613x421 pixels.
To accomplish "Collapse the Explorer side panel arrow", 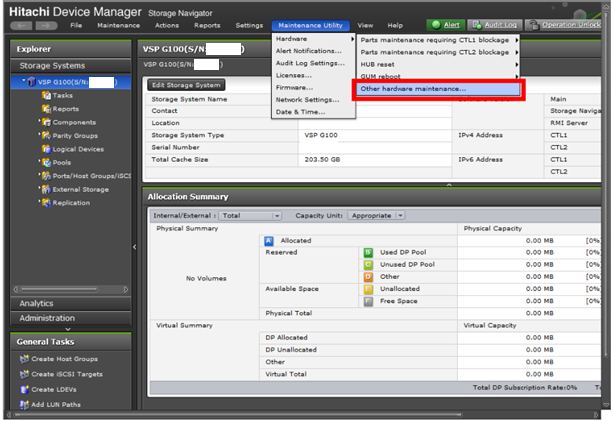I will tap(134, 247).
